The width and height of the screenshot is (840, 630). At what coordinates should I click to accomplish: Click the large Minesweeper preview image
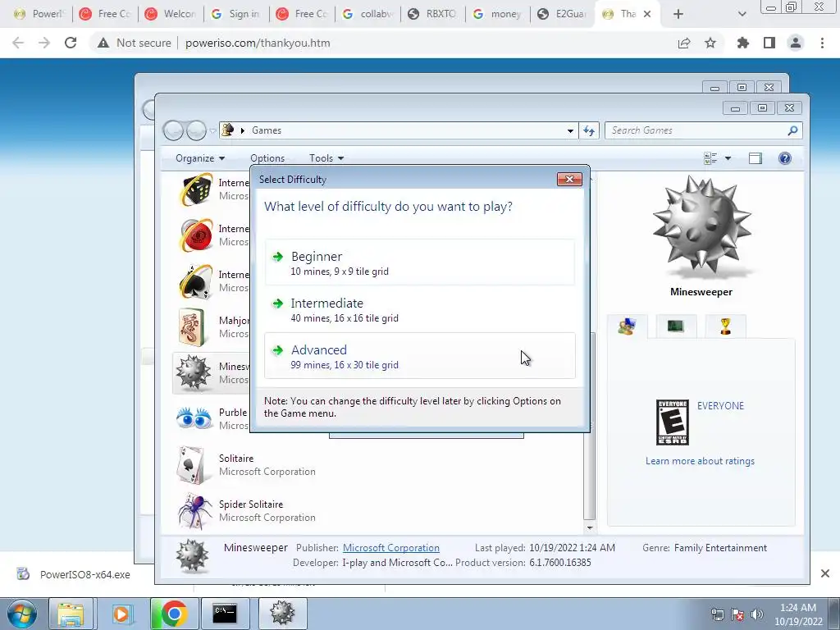click(701, 227)
